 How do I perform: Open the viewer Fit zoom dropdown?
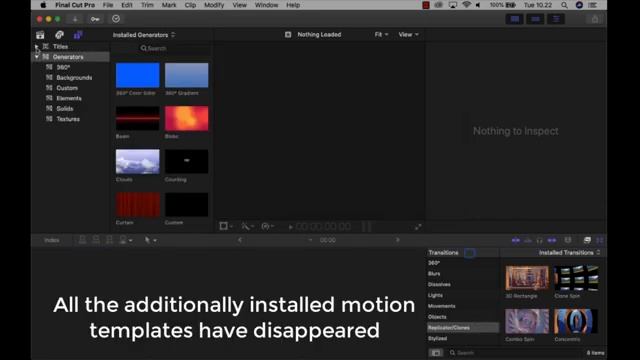click(x=381, y=35)
